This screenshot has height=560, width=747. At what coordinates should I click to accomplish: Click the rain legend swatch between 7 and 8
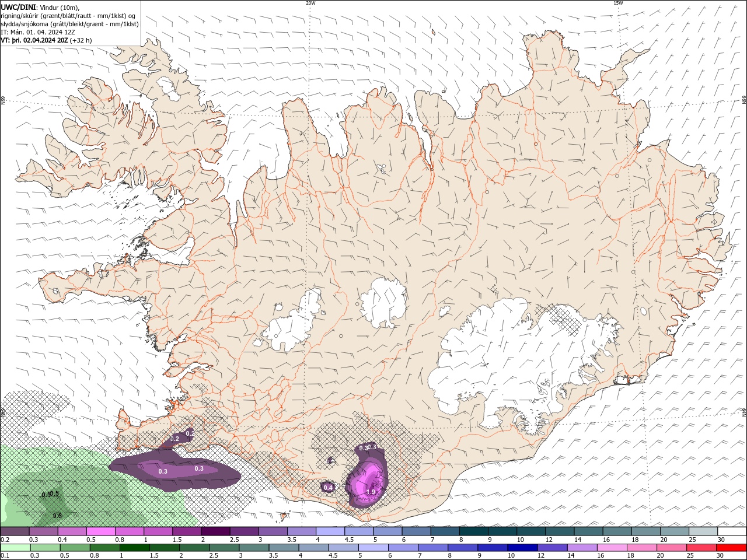pyautogui.click(x=432, y=548)
